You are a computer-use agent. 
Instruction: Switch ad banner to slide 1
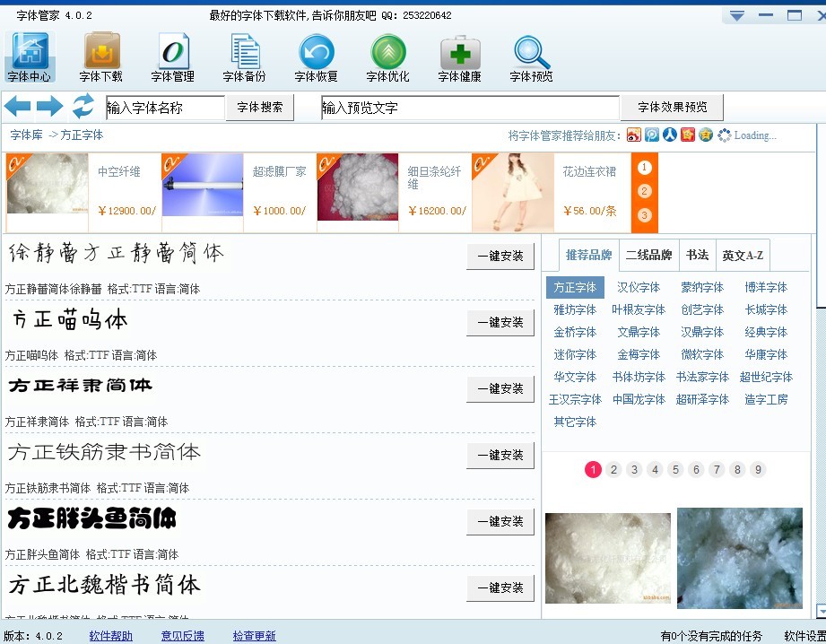644,168
